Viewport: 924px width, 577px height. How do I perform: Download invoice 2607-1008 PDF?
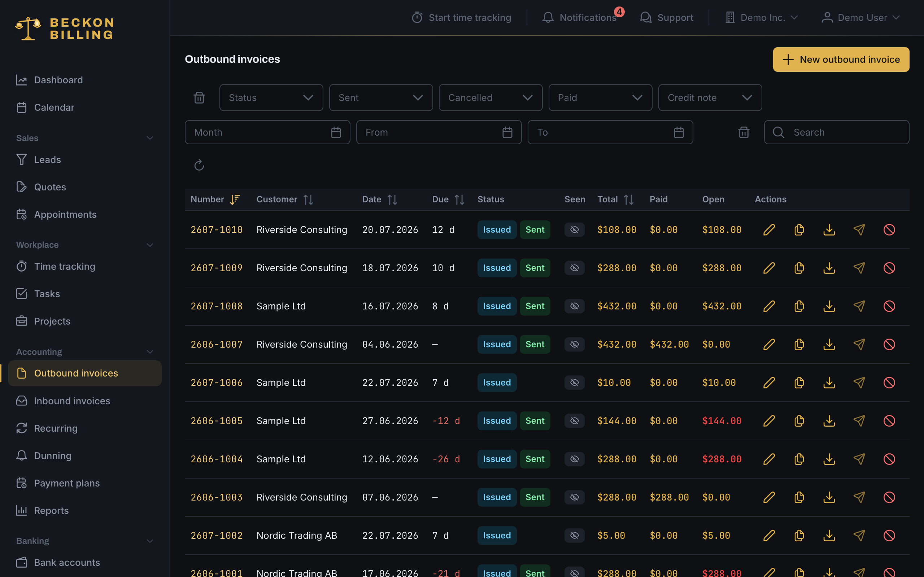829,306
